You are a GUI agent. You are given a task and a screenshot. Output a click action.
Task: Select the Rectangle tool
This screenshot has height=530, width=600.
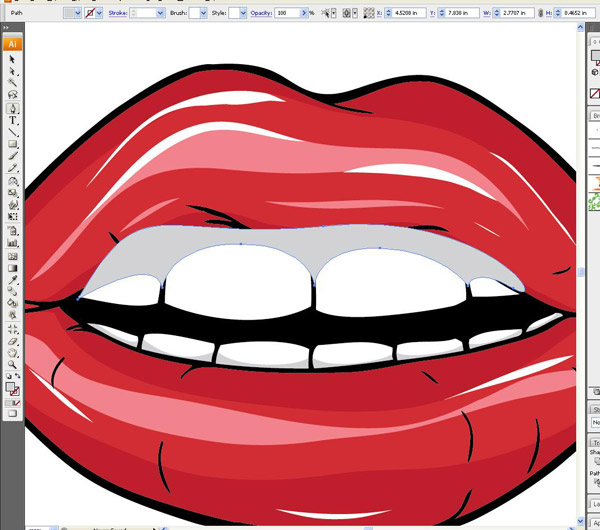click(x=13, y=144)
